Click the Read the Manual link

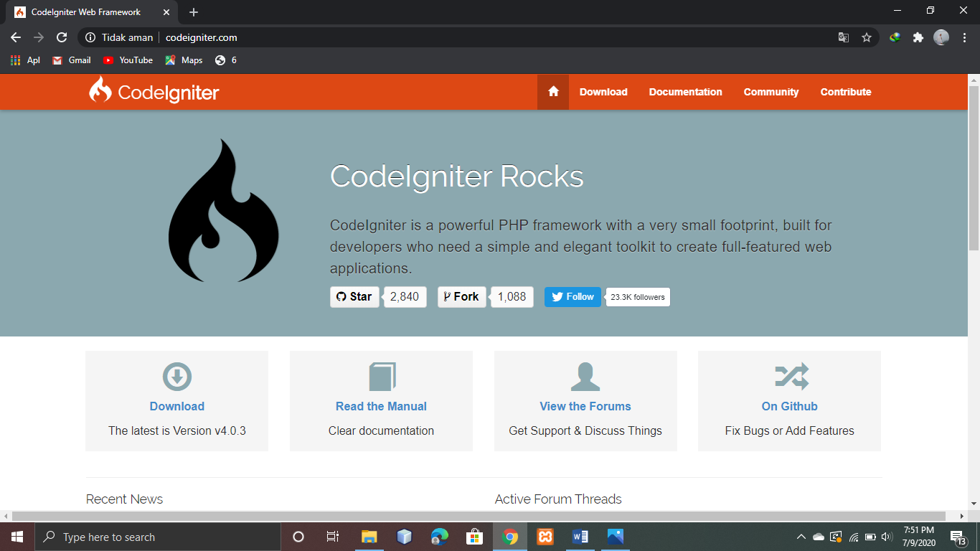381,406
